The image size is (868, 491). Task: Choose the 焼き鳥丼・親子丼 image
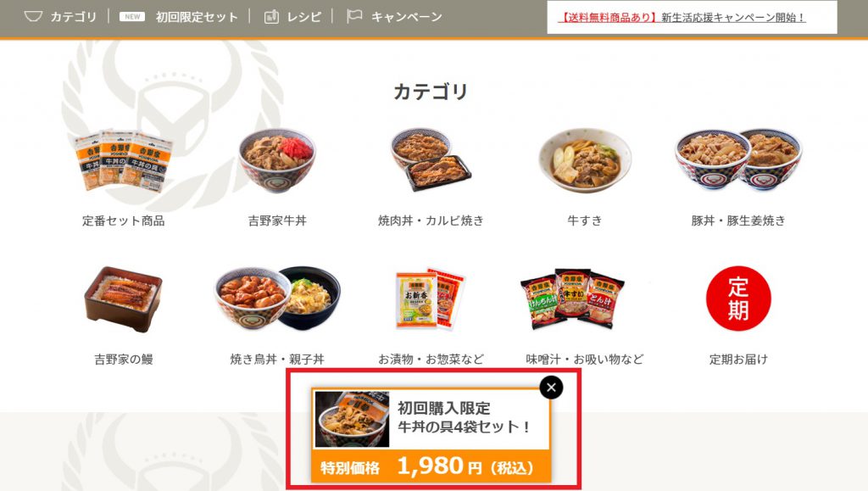[x=277, y=299]
